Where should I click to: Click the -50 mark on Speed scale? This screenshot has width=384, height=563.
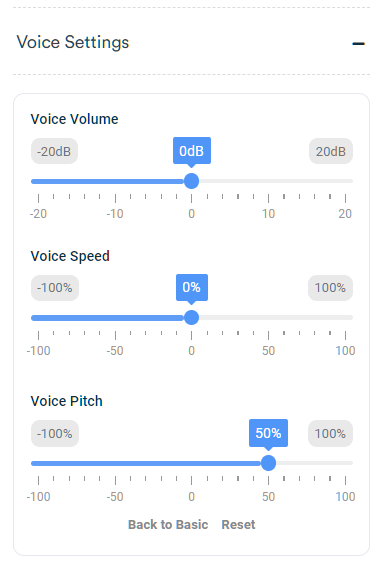click(x=115, y=350)
